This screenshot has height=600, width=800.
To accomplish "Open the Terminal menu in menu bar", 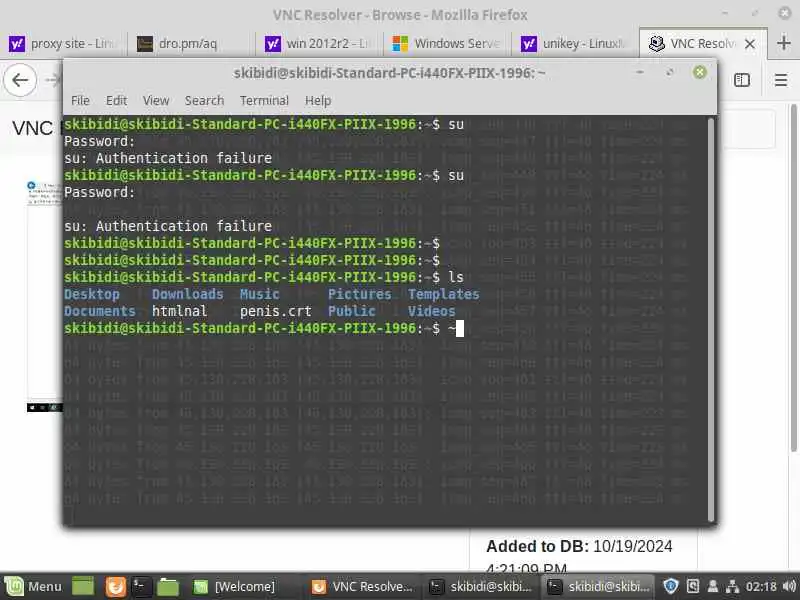I will pos(264,101).
